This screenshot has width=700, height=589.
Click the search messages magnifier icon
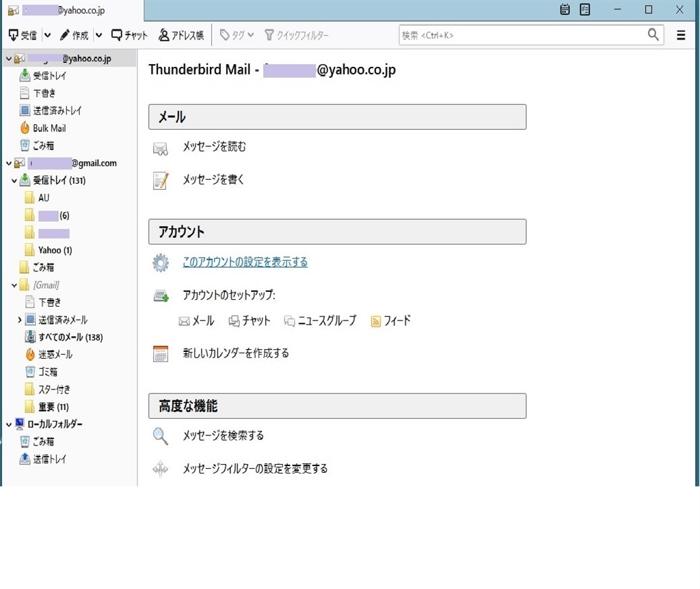pos(160,437)
